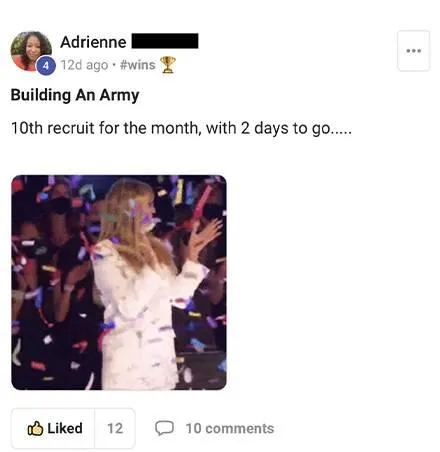440x452 pixels.
Task: Click the speech bubble comment icon
Action: [164, 428]
